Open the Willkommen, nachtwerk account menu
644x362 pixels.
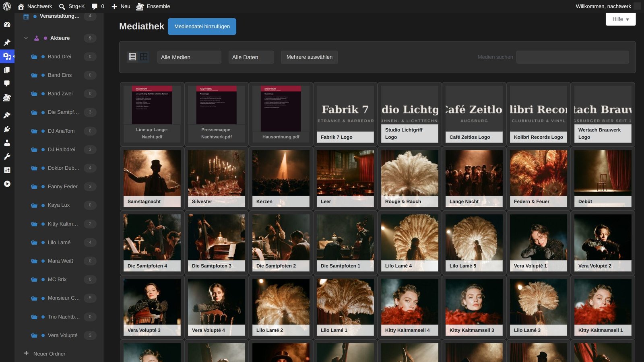(608, 6)
